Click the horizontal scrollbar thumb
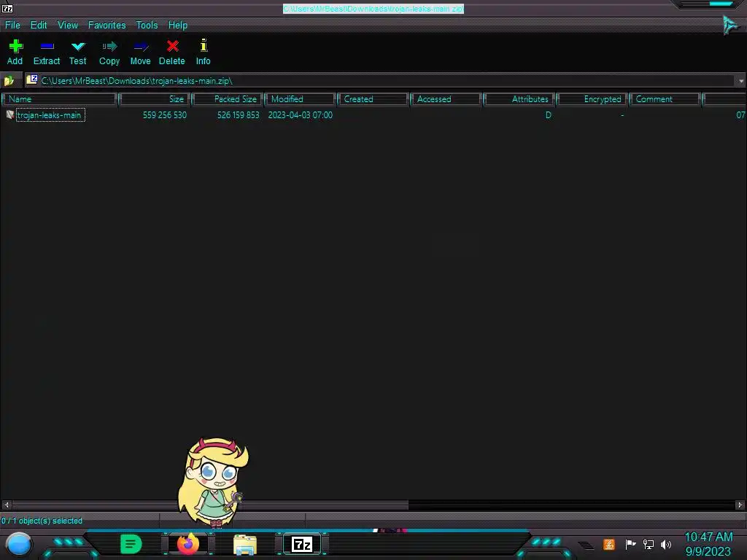 [x=210, y=505]
